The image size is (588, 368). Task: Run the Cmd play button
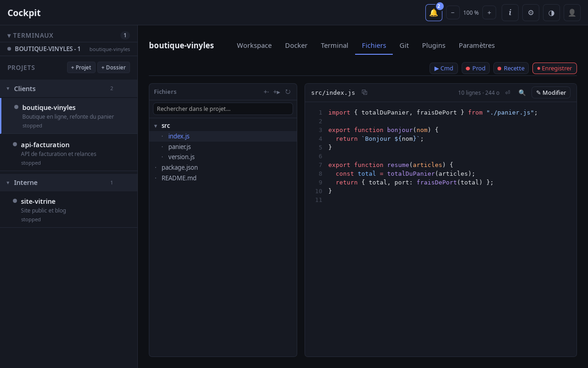tap(444, 68)
